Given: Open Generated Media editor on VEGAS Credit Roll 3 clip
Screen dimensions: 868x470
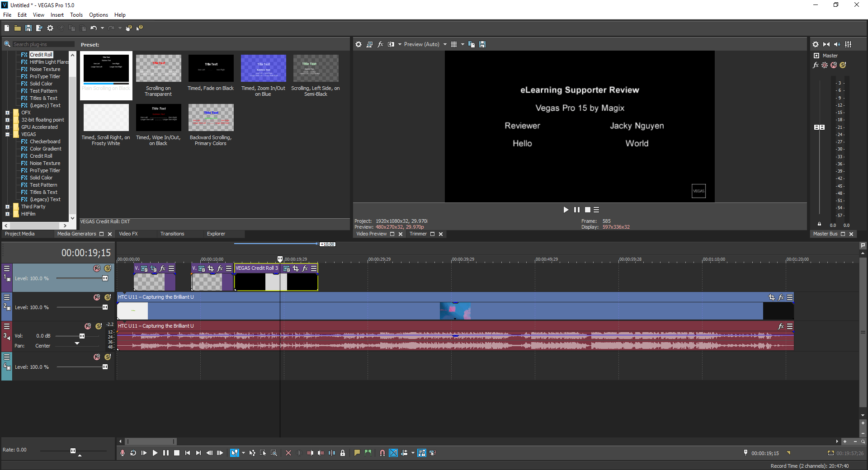Looking at the screenshot, I should tap(287, 268).
